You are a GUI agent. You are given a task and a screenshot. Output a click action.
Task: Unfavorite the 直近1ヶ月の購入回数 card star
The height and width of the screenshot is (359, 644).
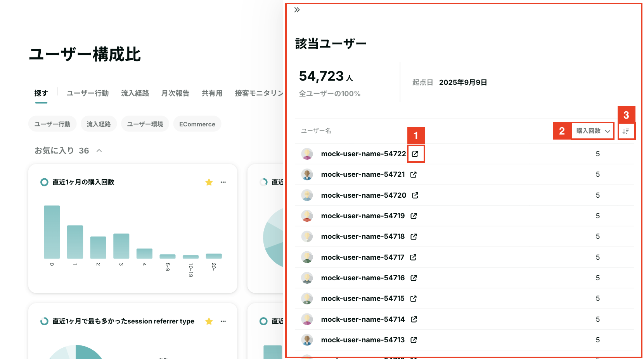point(209,182)
